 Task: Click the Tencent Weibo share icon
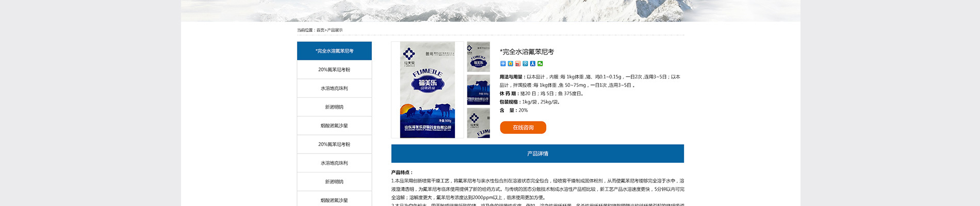tap(525, 63)
